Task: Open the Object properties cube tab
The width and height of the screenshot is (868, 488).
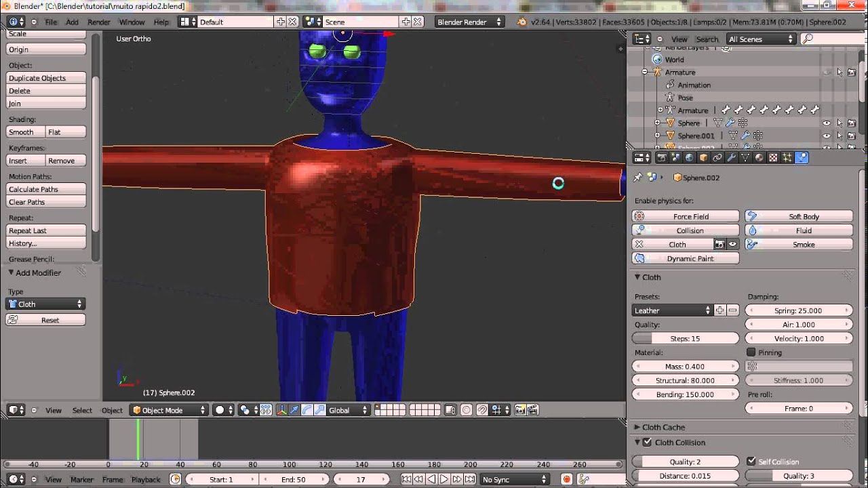Action: pyautogui.click(x=703, y=158)
